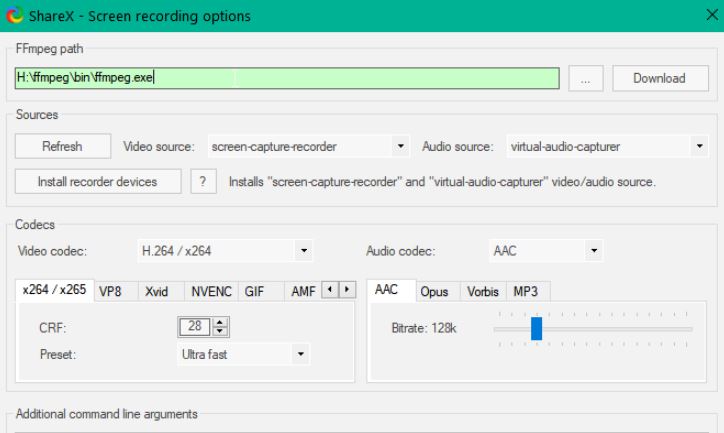Open the Audio source dropdown
The height and width of the screenshot is (433, 724).
(607, 146)
